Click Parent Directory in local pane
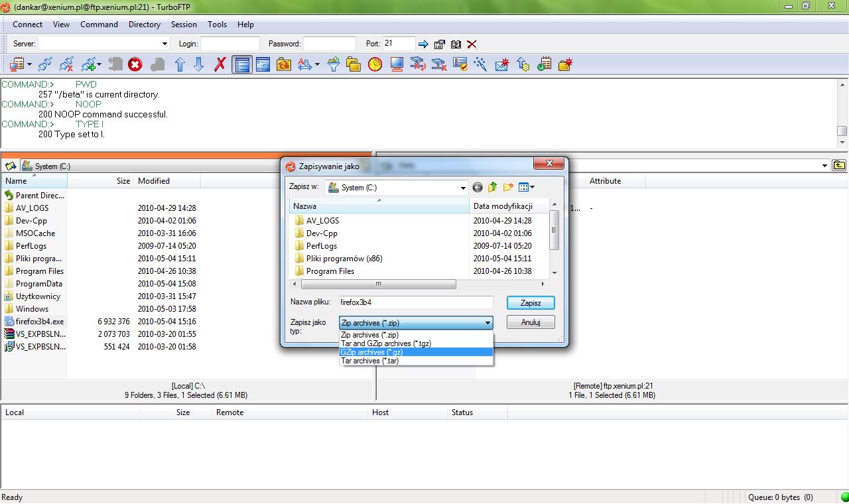The width and height of the screenshot is (849, 504). tap(34, 196)
